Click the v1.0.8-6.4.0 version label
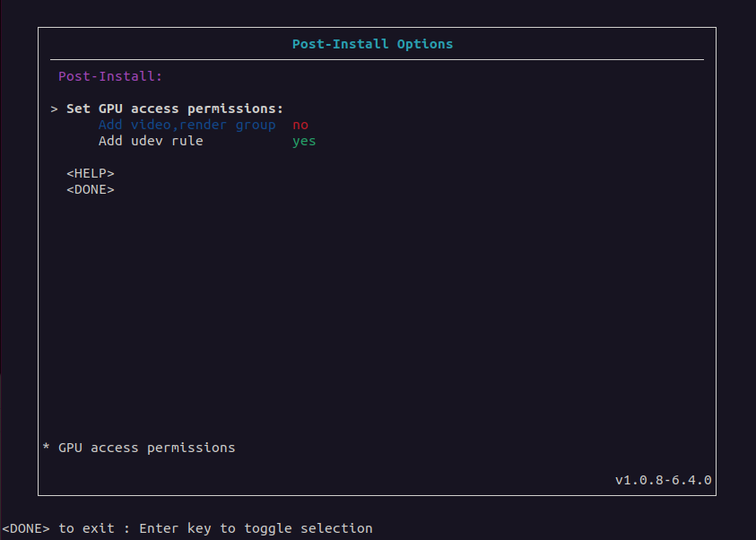Screen dimensions: 756x540 (x=663, y=480)
